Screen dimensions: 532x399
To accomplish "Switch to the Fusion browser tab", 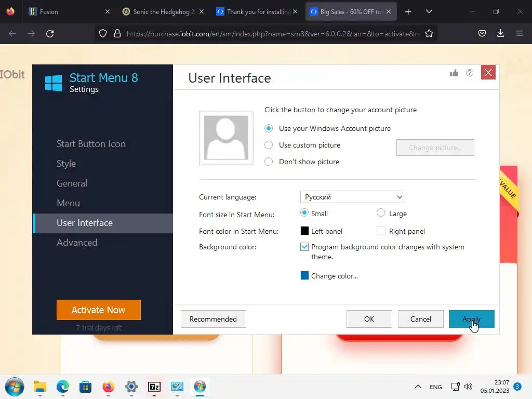I will [69, 11].
